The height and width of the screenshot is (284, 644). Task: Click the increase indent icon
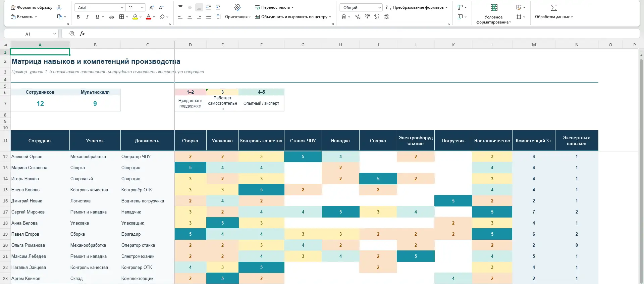click(218, 7)
